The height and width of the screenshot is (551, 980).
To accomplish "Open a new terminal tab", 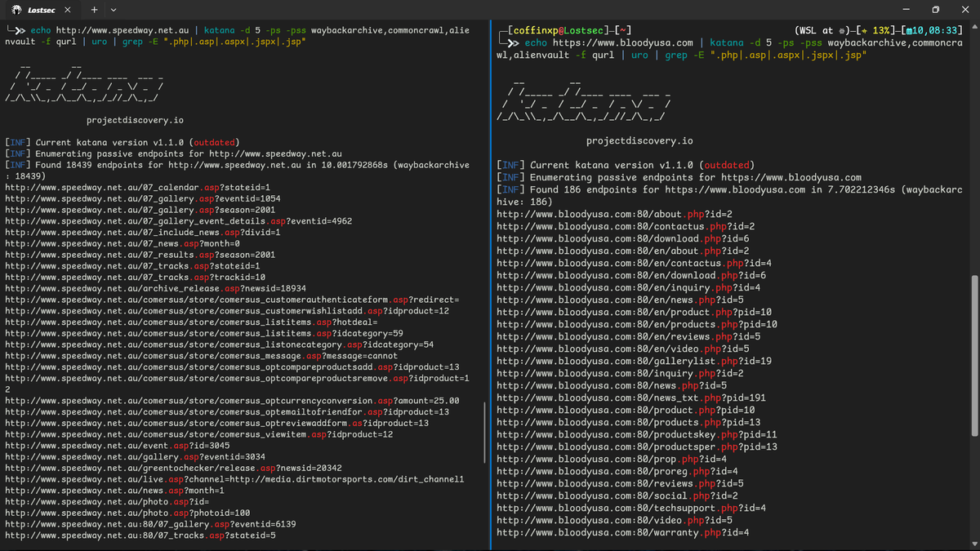I will [x=94, y=10].
